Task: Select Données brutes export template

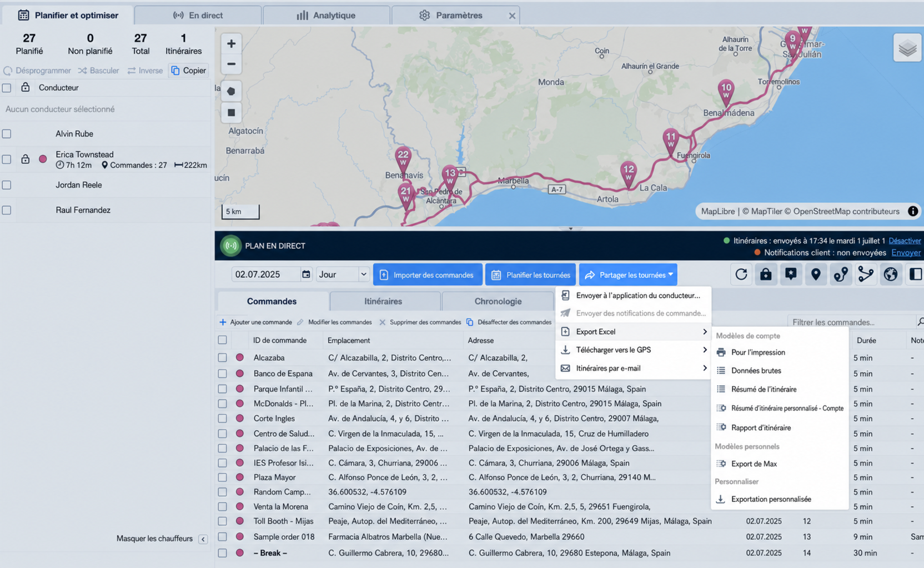Action: [x=780, y=371]
